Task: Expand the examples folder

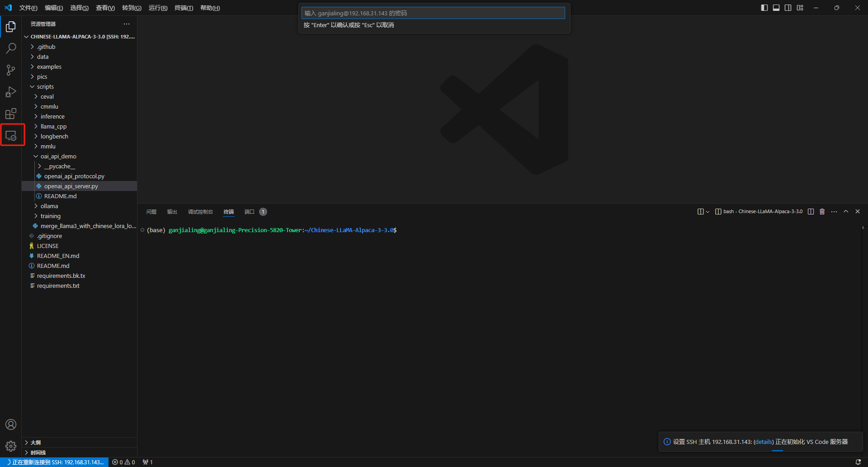Action: 79,67
